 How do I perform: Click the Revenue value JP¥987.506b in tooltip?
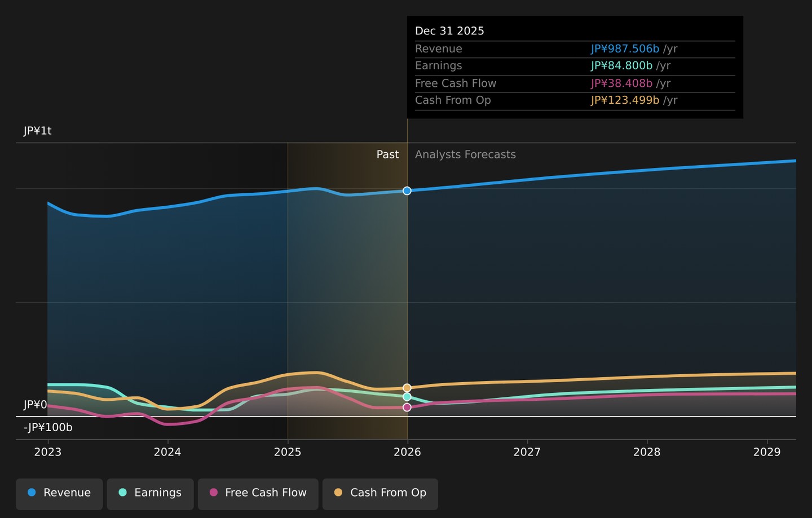[625, 49]
